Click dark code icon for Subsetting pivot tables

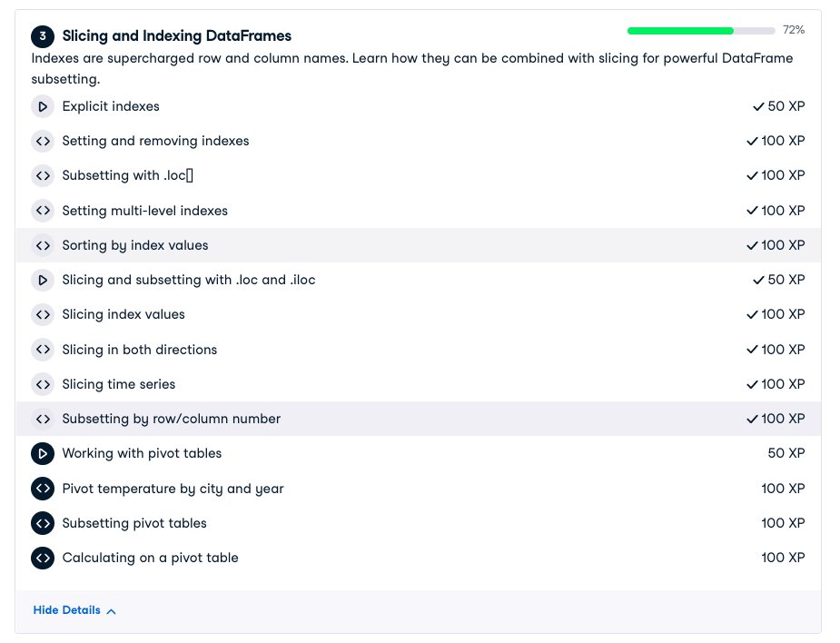tap(43, 523)
